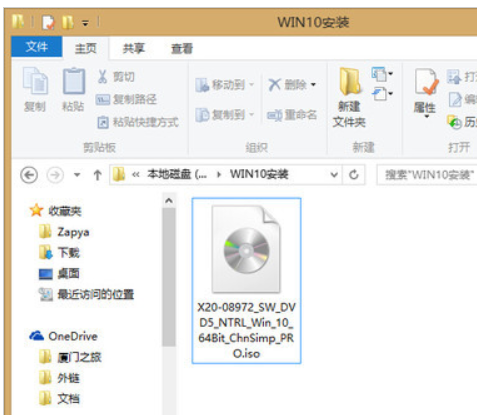
Task: Click the Back navigation arrow
Action: tap(29, 175)
